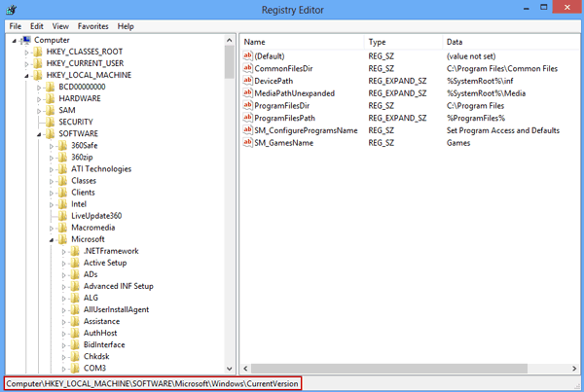584x392 pixels.
Task: Sort values by the Data column header
Action: pyautogui.click(x=511, y=42)
